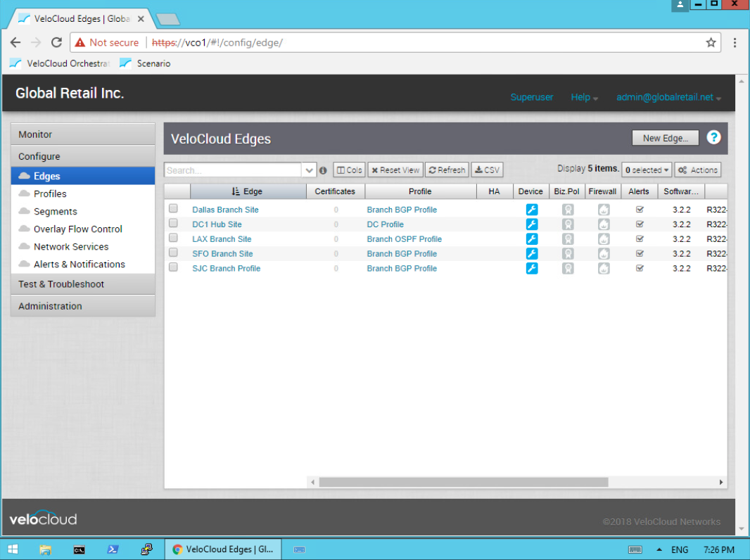Open the '0 selected' dropdown
The height and width of the screenshot is (560, 750).
647,170
